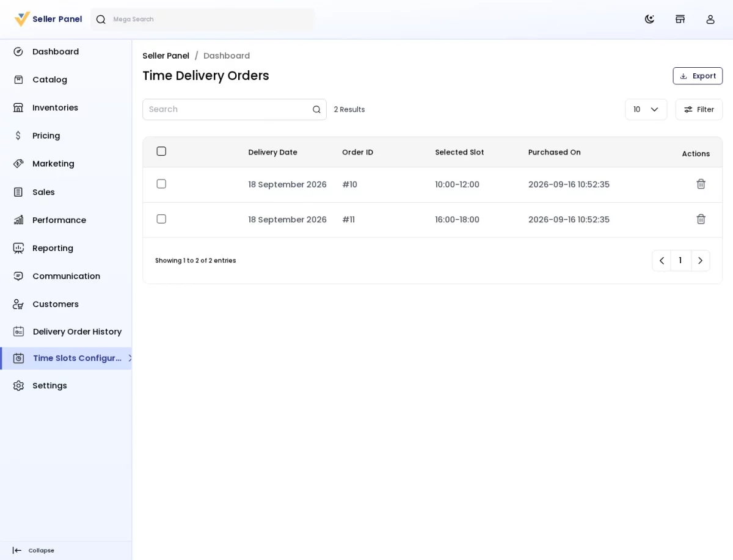Click Dashboard breadcrumb link

[x=227, y=56]
